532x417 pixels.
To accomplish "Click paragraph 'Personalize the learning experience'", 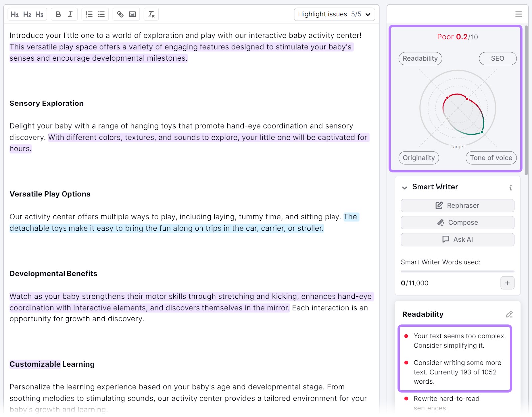I will tap(188, 398).
